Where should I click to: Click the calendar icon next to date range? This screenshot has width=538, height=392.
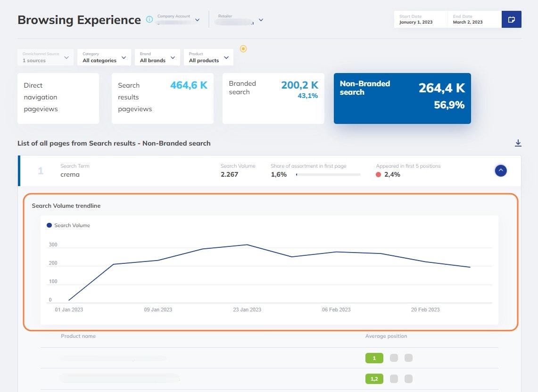(x=511, y=19)
